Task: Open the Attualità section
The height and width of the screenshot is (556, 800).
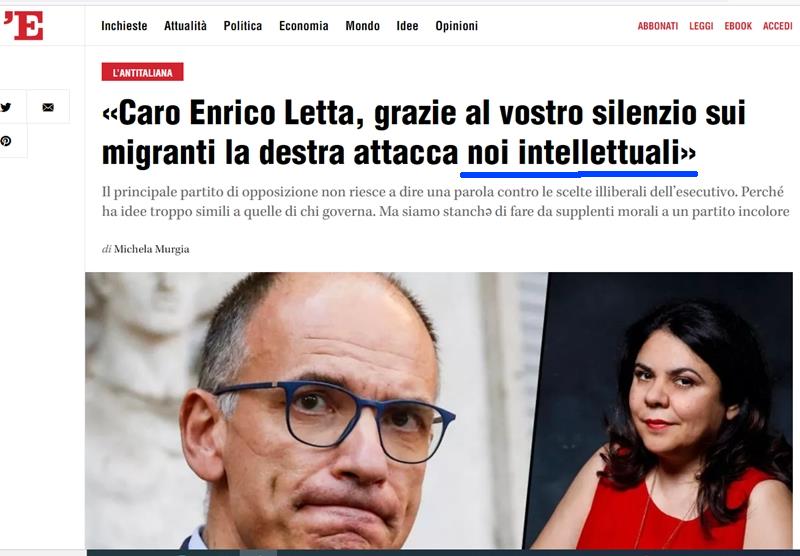Action: click(x=185, y=26)
